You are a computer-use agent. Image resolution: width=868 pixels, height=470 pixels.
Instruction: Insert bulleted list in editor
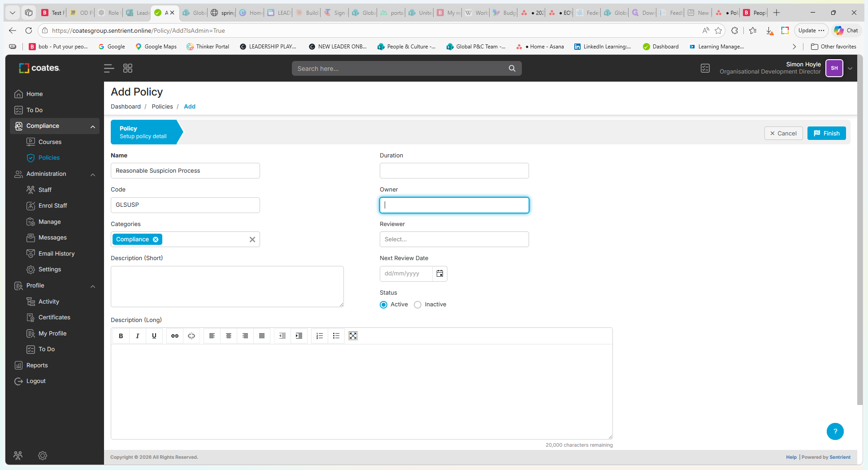click(336, 336)
